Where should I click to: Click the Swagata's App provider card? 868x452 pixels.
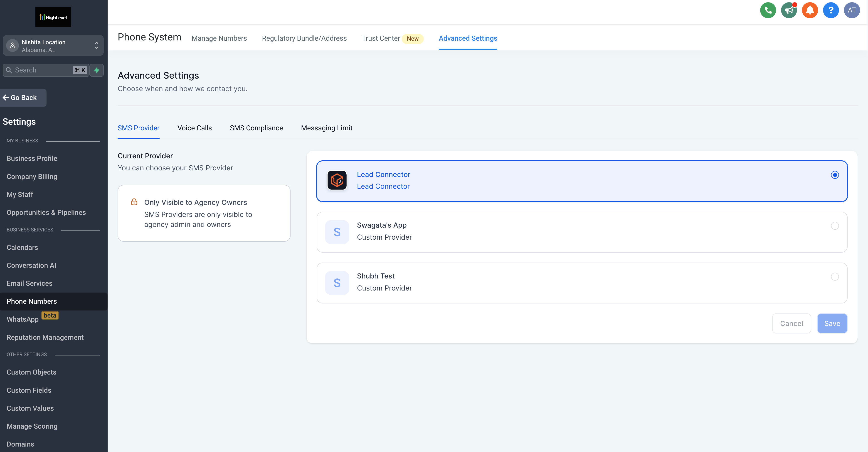tap(582, 232)
